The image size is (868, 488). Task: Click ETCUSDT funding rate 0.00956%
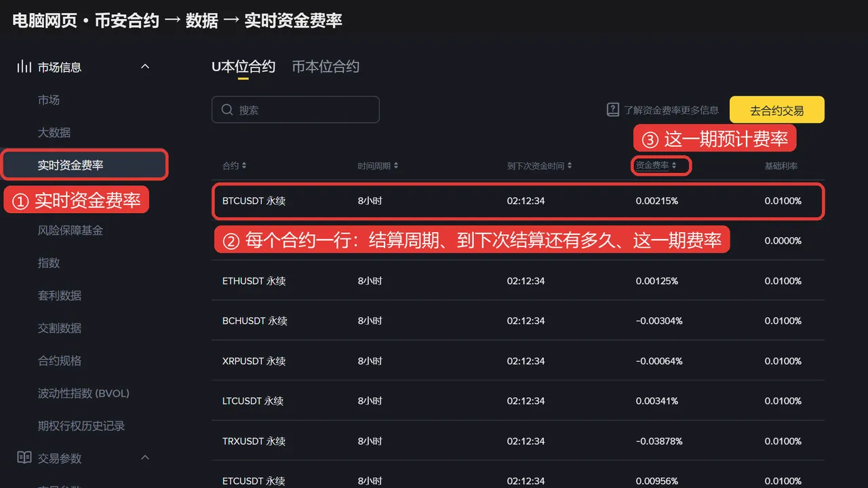point(657,481)
